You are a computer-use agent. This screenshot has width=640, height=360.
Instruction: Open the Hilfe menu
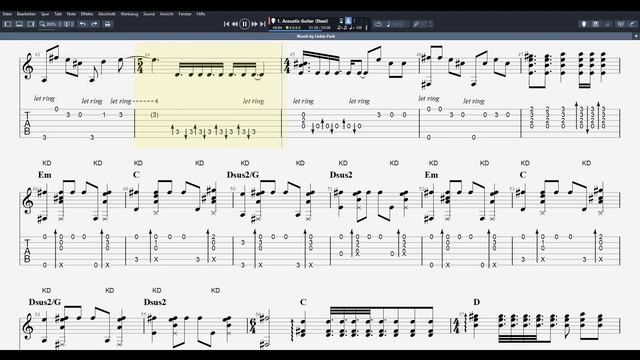click(201, 14)
